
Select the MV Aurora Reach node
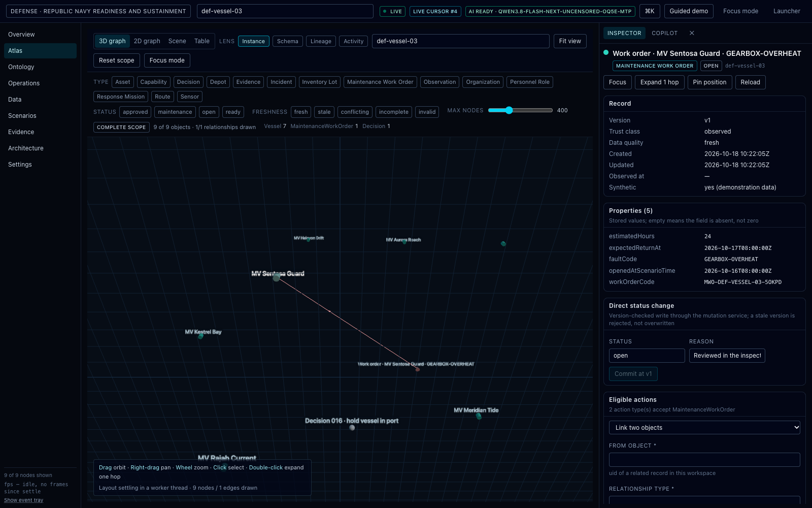coord(404,242)
